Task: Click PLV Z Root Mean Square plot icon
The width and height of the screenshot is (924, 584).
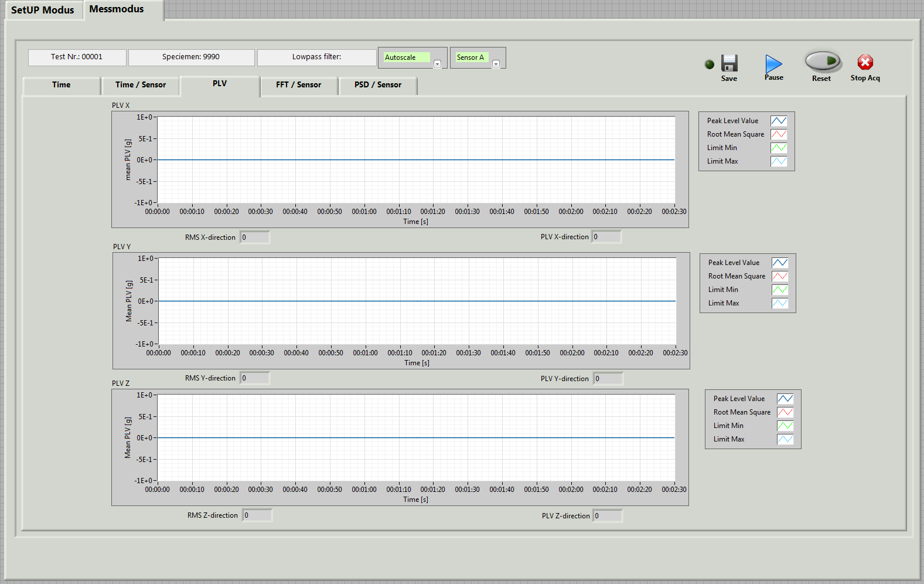Action: point(785,412)
